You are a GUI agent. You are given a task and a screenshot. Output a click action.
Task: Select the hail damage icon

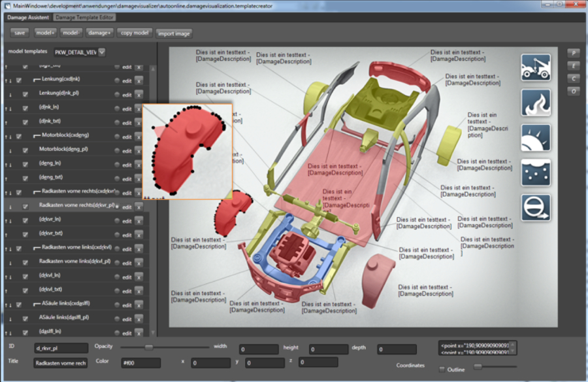535,173
